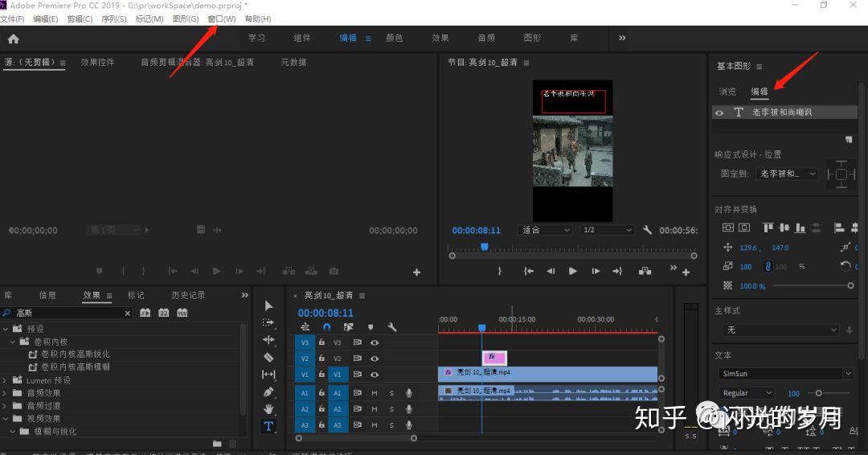
Task: Switch to the 浏览 tab
Action: 727,92
